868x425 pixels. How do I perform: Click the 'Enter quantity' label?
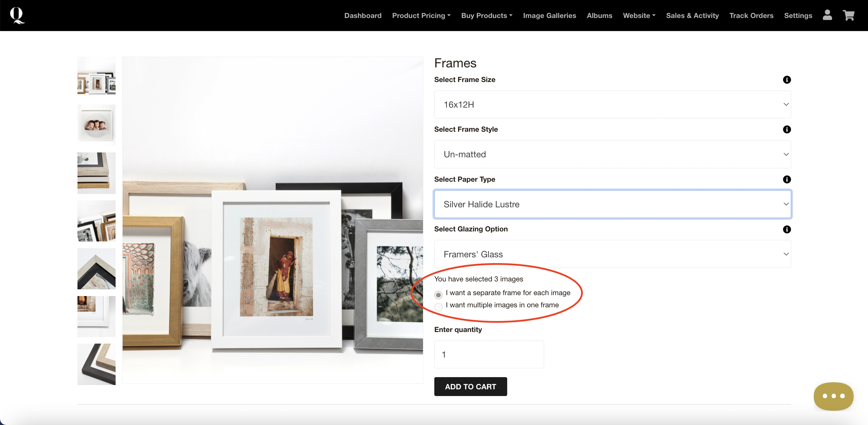tap(458, 330)
